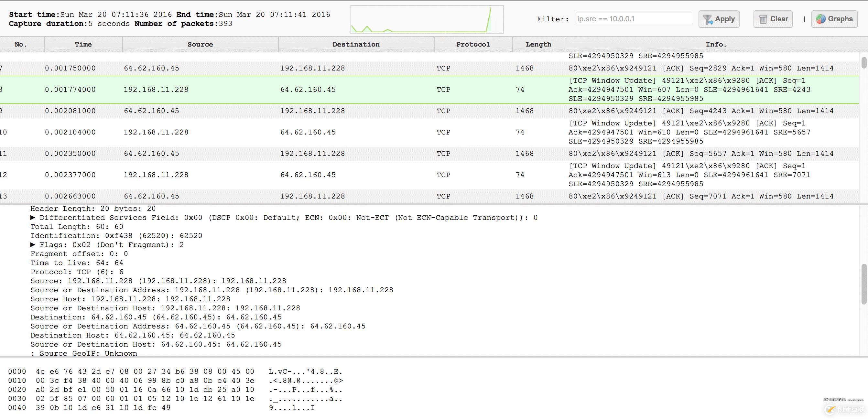
Task: Click the No. column header to sort
Action: 21,44
